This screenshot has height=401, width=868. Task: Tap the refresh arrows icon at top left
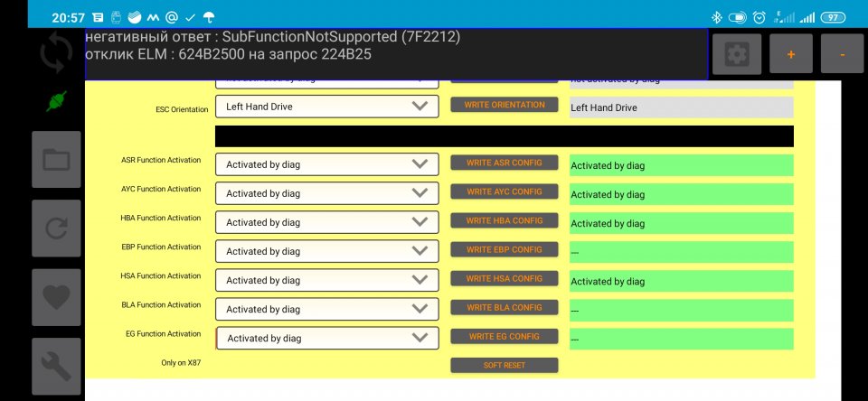pyautogui.click(x=56, y=52)
